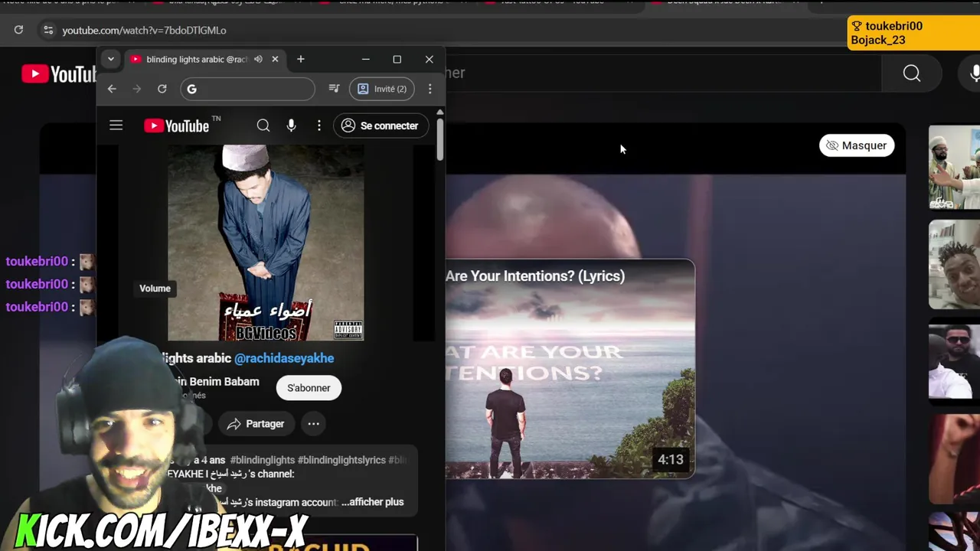Open YouTube hamburger guide menu in popup
The image size is (980, 551).
tap(116, 126)
